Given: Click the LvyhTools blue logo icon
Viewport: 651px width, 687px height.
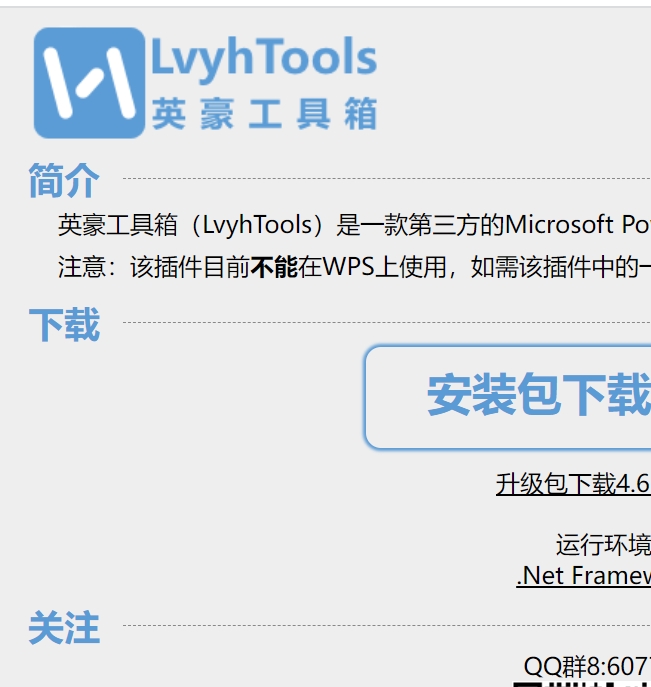Looking at the screenshot, I should pyautogui.click(x=89, y=83).
